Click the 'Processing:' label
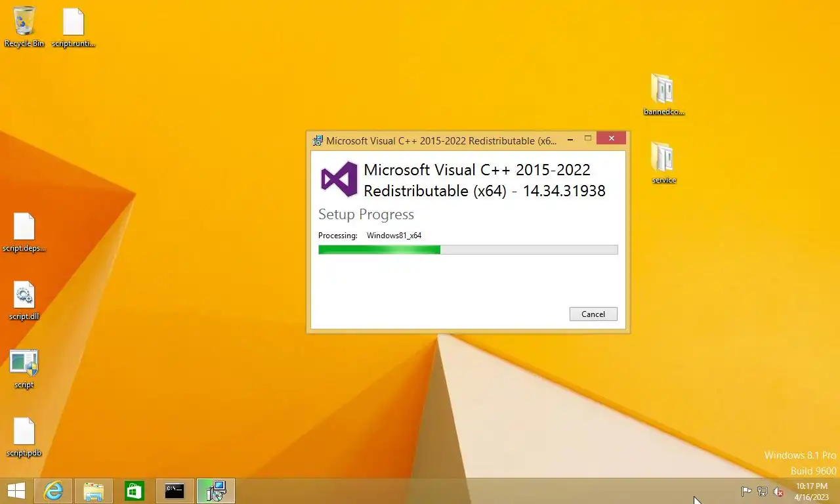 [338, 235]
